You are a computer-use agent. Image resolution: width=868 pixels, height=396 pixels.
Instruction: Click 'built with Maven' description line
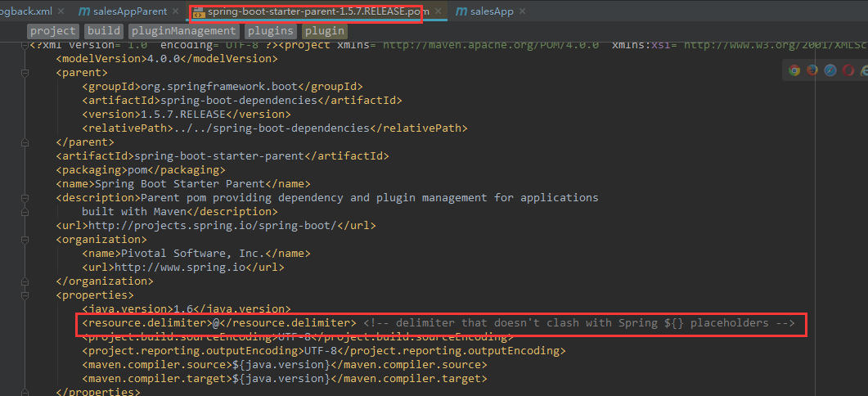pyautogui.click(x=180, y=212)
